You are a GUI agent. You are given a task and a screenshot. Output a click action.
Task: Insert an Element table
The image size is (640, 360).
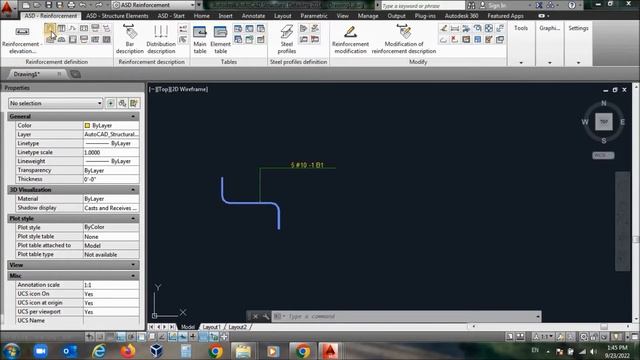[x=220, y=39]
